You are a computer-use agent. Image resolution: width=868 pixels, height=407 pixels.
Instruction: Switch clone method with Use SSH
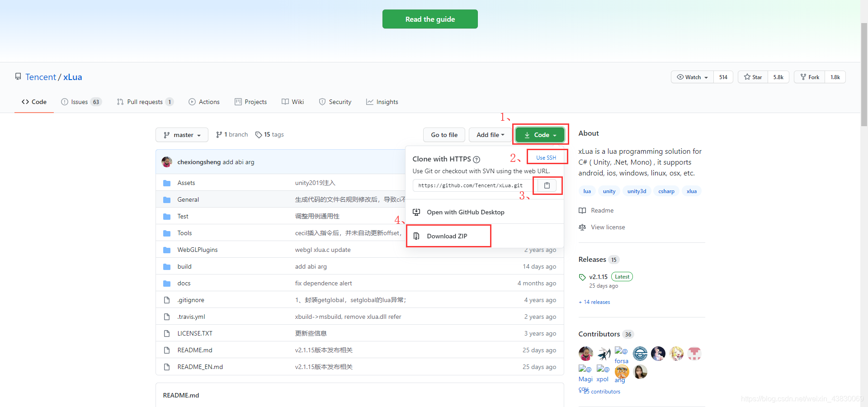[546, 157]
